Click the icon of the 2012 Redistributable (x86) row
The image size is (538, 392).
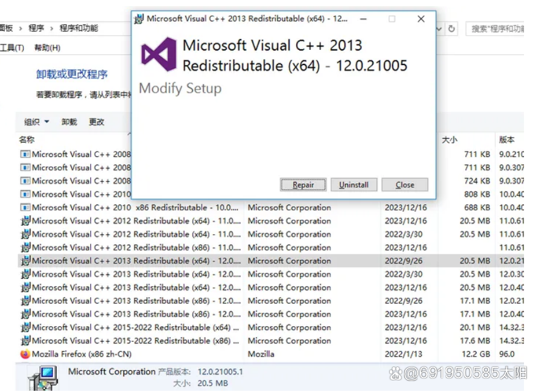tap(26, 247)
